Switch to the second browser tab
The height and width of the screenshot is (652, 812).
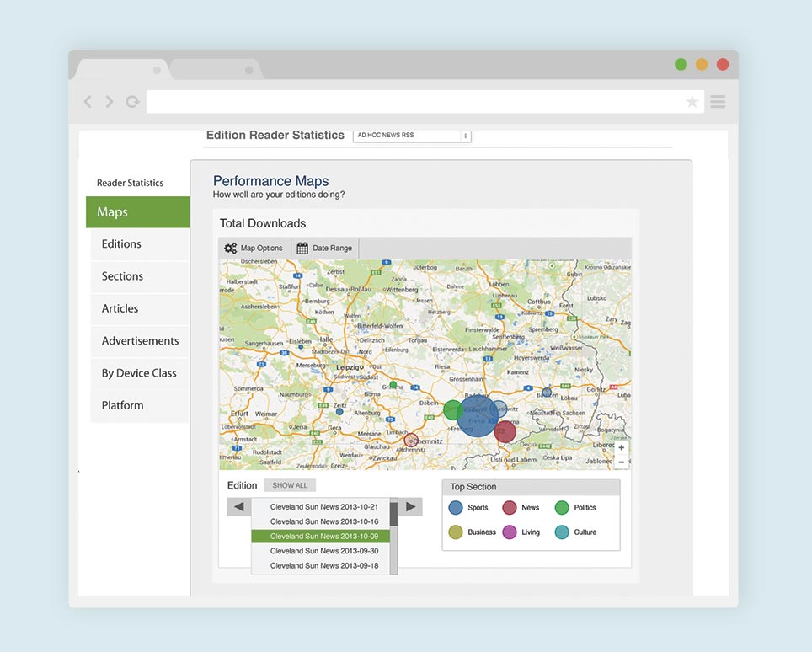click(x=217, y=69)
